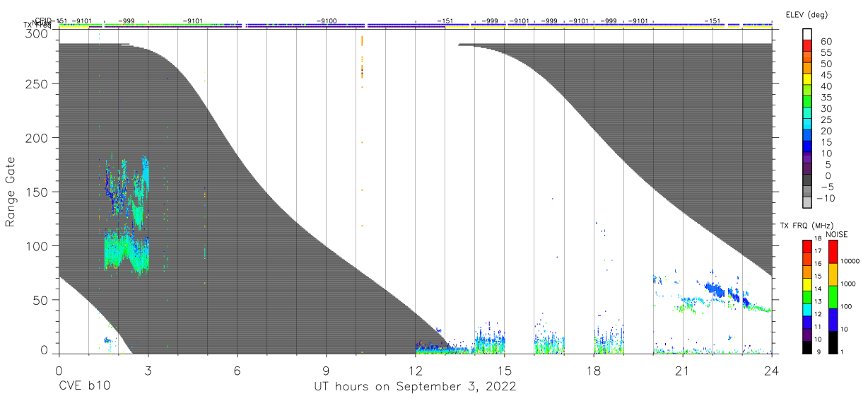The height and width of the screenshot is (401, 868).
Task: Select the yellow 40–45 degree elevation swatch
Action: click(x=808, y=80)
